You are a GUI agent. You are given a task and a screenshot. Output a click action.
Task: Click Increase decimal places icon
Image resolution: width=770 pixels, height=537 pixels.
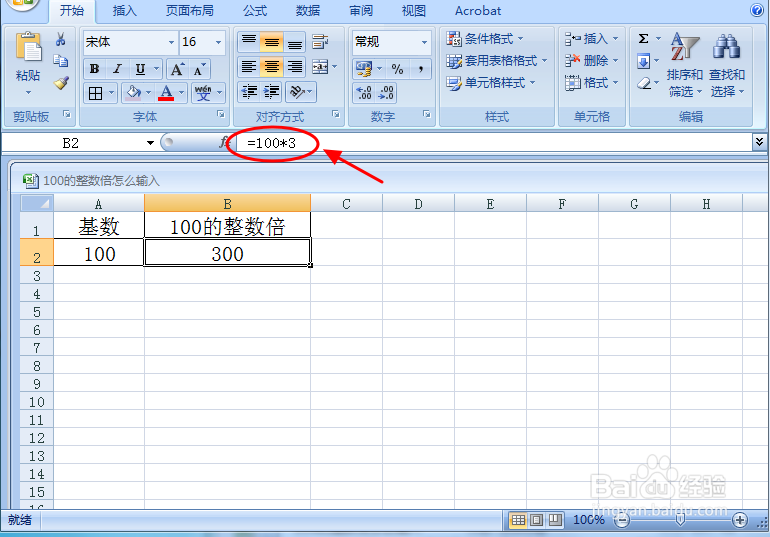click(x=364, y=93)
